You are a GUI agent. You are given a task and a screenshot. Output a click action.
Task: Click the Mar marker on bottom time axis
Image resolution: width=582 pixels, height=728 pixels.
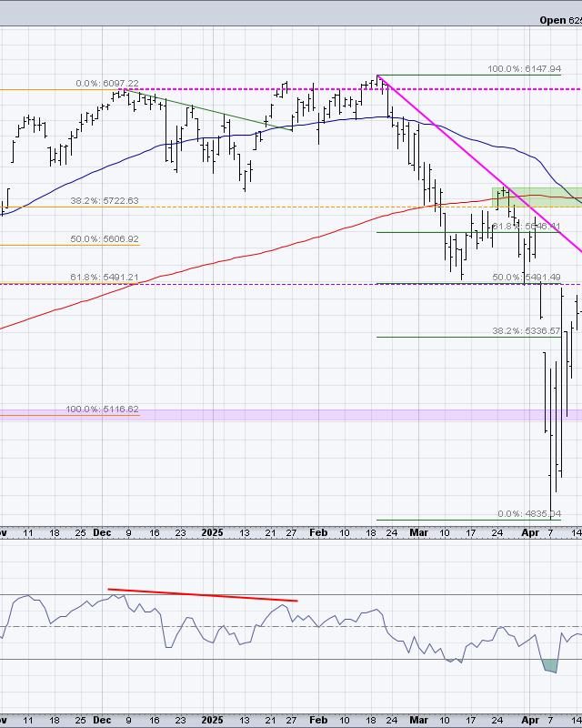(418, 720)
